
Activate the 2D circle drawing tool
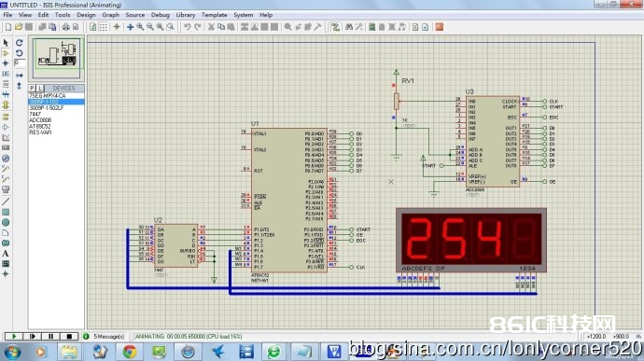click(6, 222)
